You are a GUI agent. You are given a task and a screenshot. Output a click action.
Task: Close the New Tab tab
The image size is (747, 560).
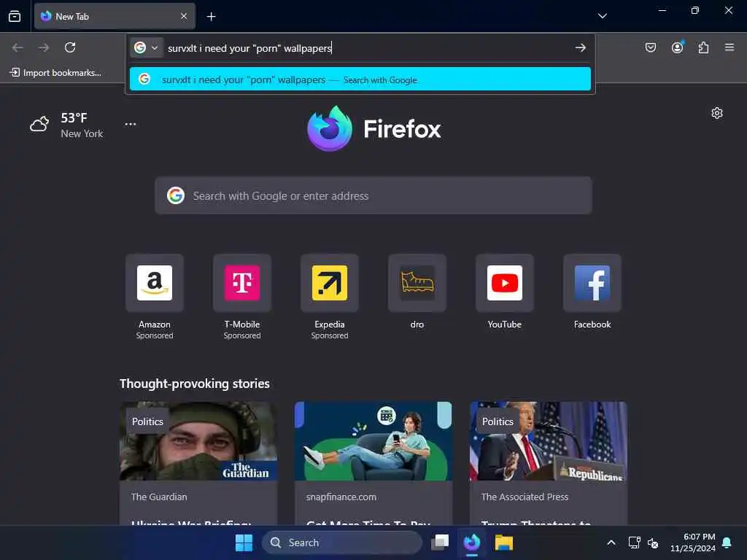[x=183, y=16]
